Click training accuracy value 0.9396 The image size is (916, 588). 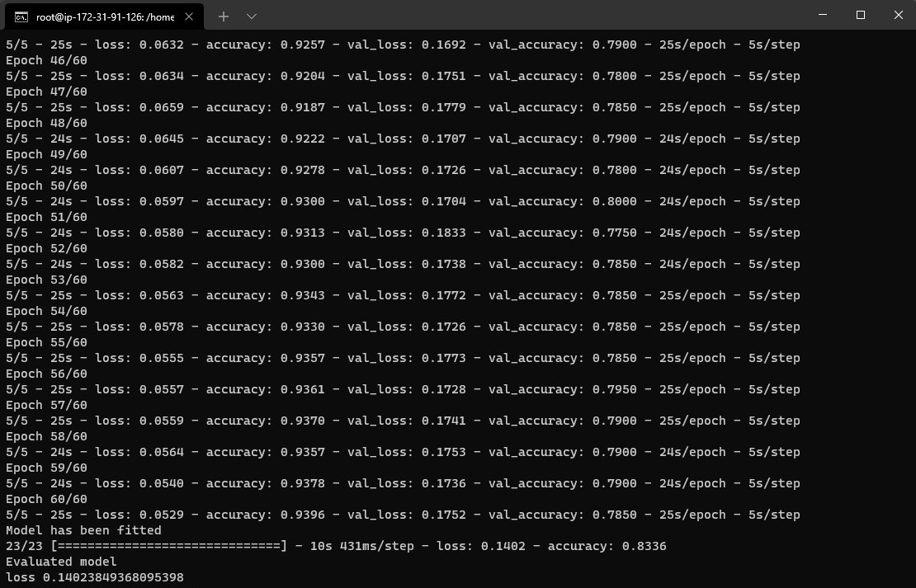click(303, 515)
